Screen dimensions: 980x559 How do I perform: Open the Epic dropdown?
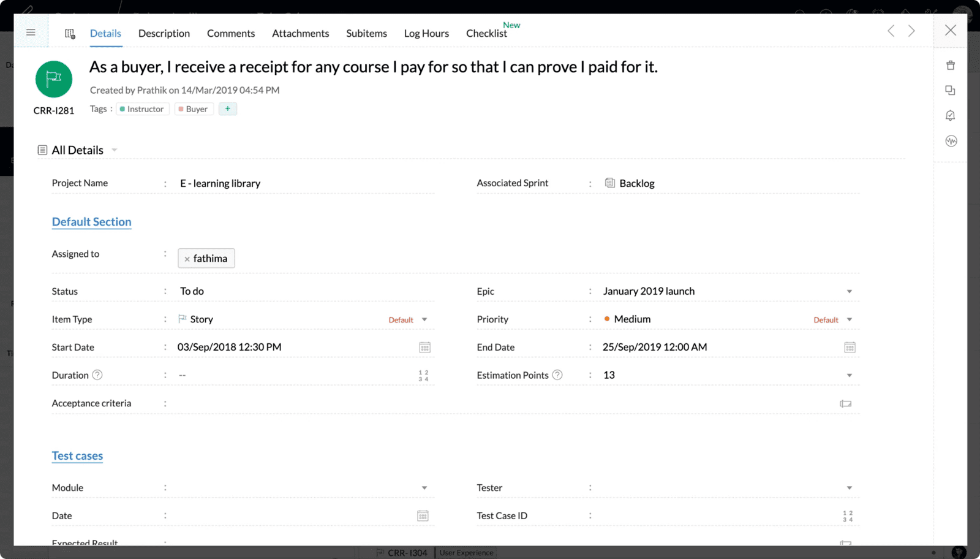[850, 292]
